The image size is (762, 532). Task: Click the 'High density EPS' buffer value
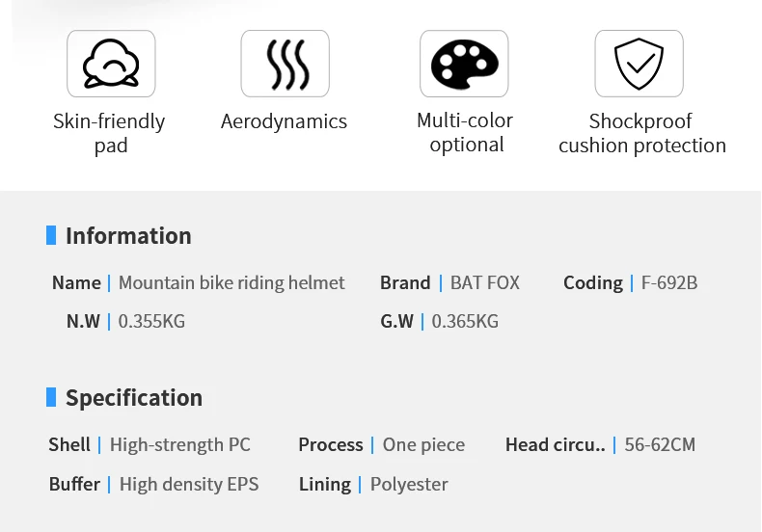(189, 485)
